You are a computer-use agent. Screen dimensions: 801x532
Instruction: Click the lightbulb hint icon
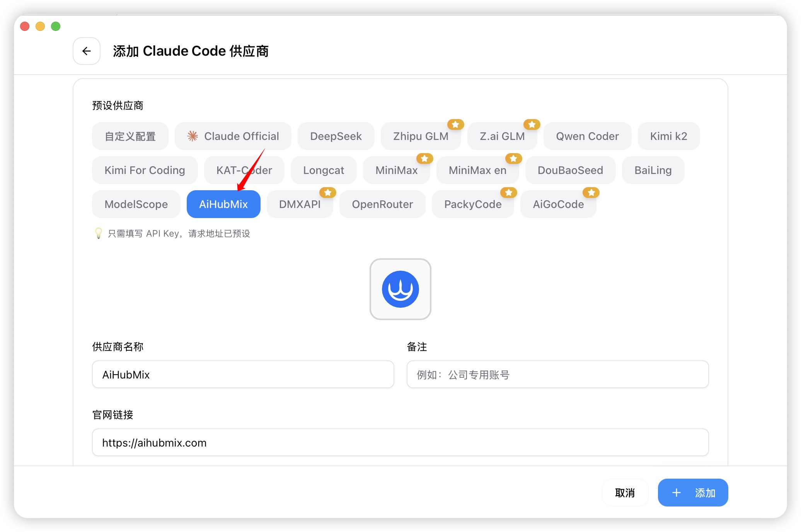(x=99, y=233)
